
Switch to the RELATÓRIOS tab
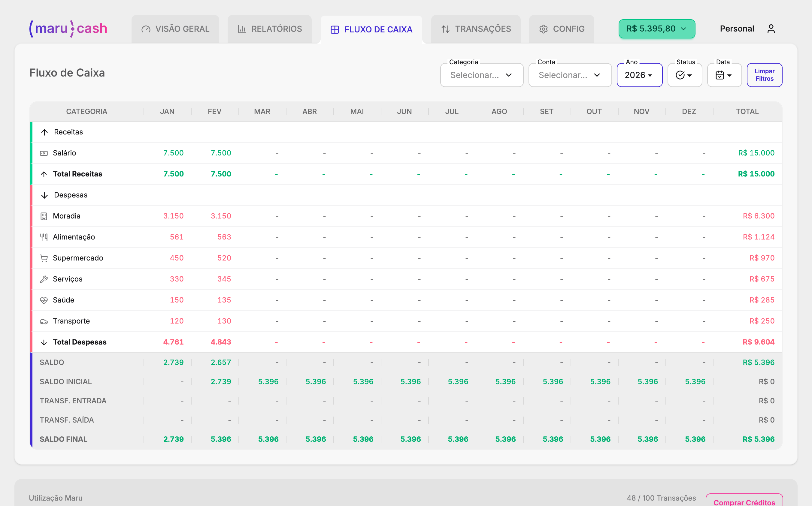pyautogui.click(x=269, y=29)
